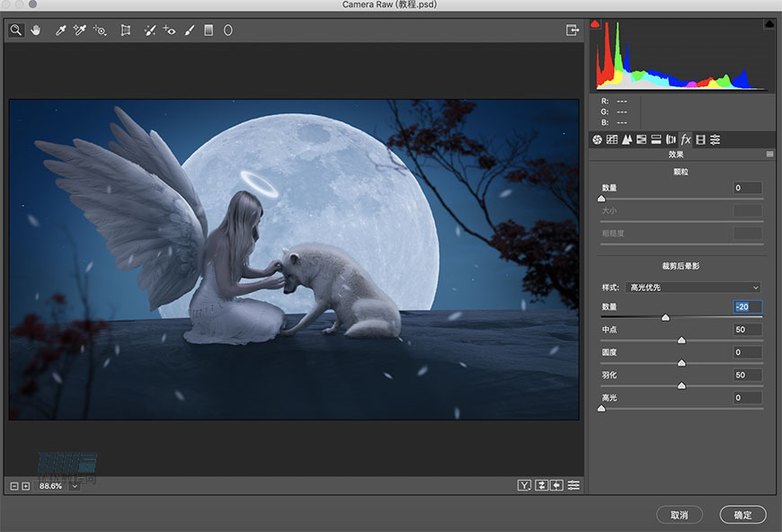Open the Presets panel tab
782x532 pixels.
coord(715,139)
